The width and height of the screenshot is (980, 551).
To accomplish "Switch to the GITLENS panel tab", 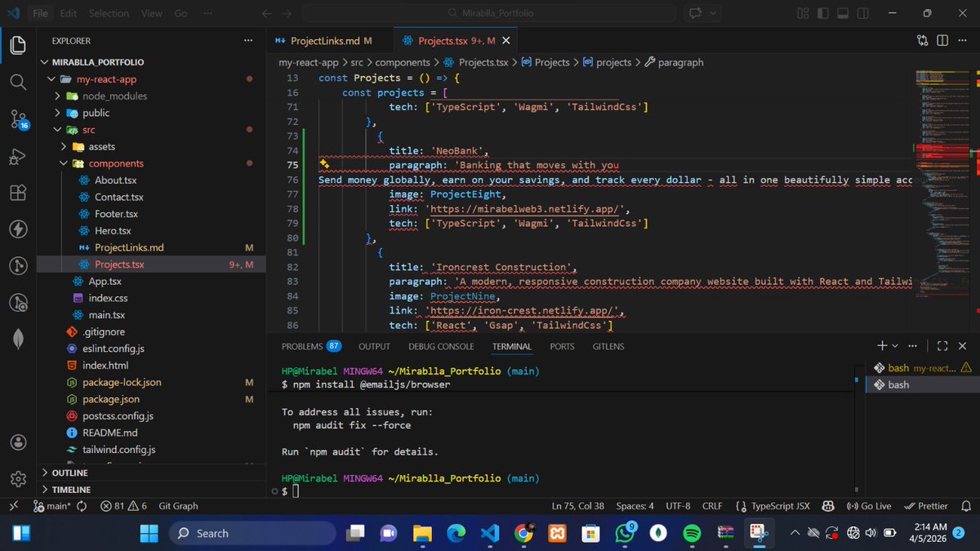I will 608,346.
